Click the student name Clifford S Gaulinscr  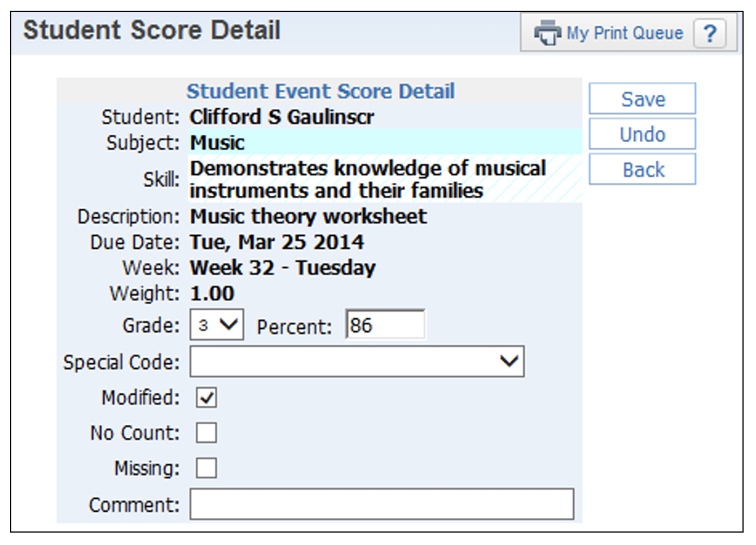282,117
